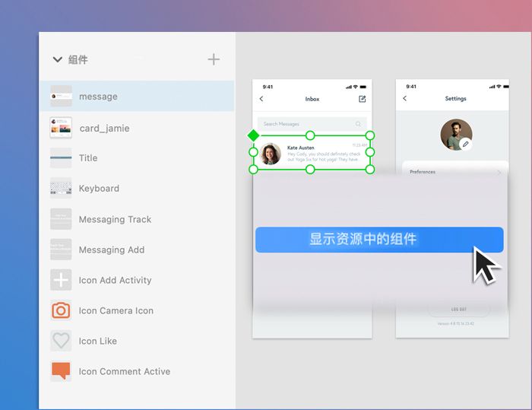Select the Keyboard component
The height and width of the screenshot is (410, 532).
pyautogui.click(x=137, y=188)
